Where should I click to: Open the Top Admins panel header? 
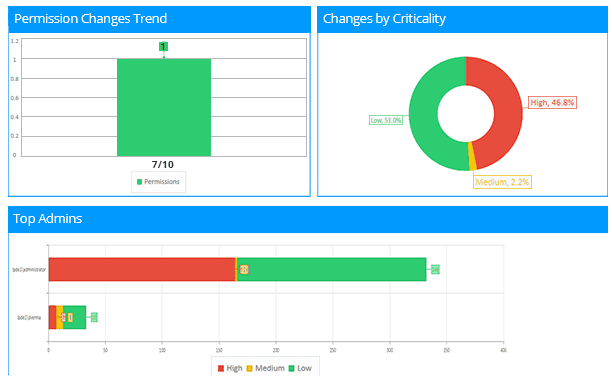(x=308, y=219)
